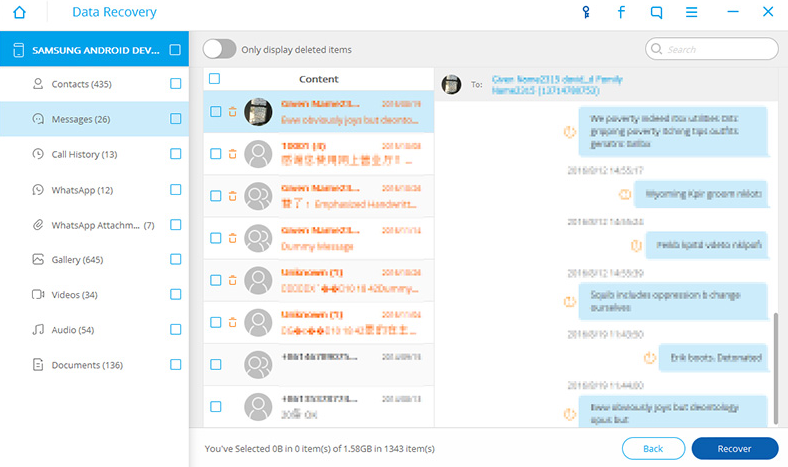Open the Call History (13) category

pyautogui.click(x=94, y=154)
